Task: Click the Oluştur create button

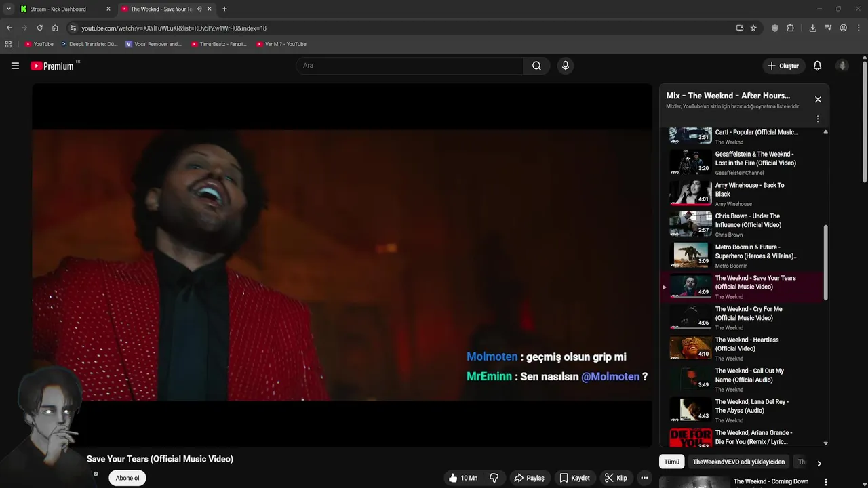Action: point(783,66)
